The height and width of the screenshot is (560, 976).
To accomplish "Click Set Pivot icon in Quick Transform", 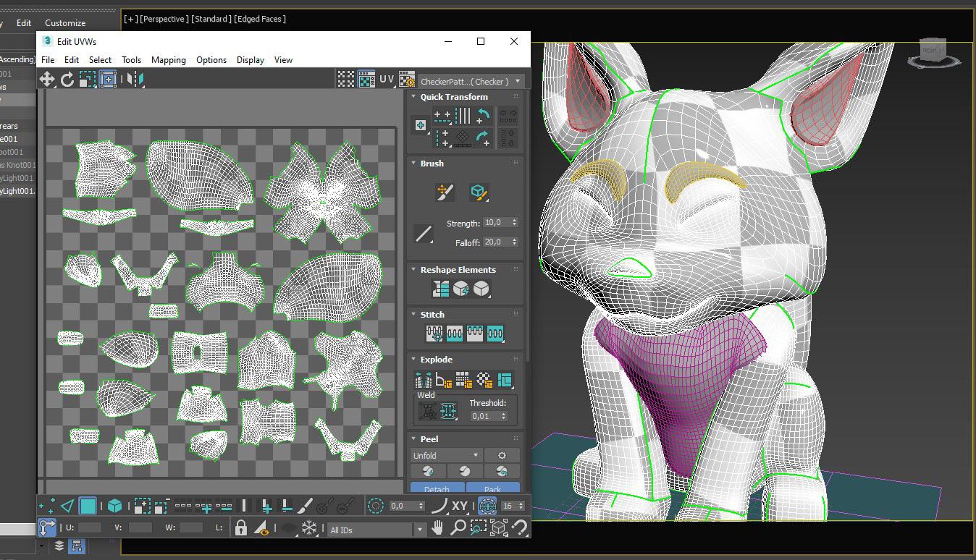I will tap(420, 126).
